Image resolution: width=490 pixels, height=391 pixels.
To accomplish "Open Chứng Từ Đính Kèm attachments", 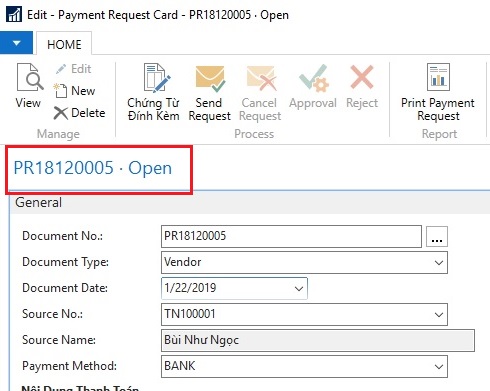I will click(x=153, y=92).
